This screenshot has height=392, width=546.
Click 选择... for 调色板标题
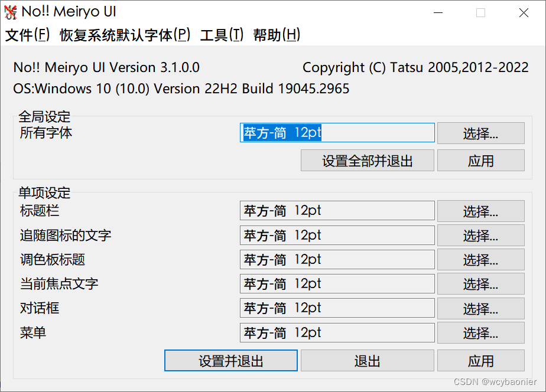481,260
